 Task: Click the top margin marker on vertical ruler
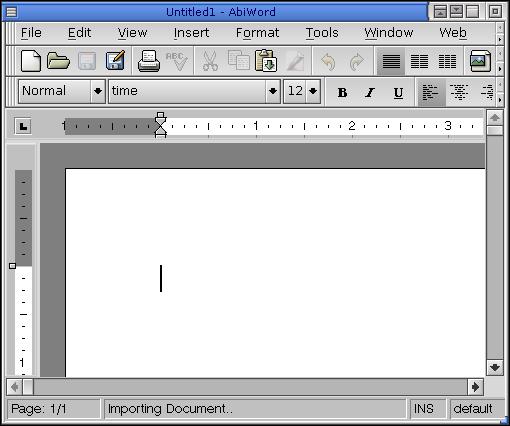[x=12, y=266]
